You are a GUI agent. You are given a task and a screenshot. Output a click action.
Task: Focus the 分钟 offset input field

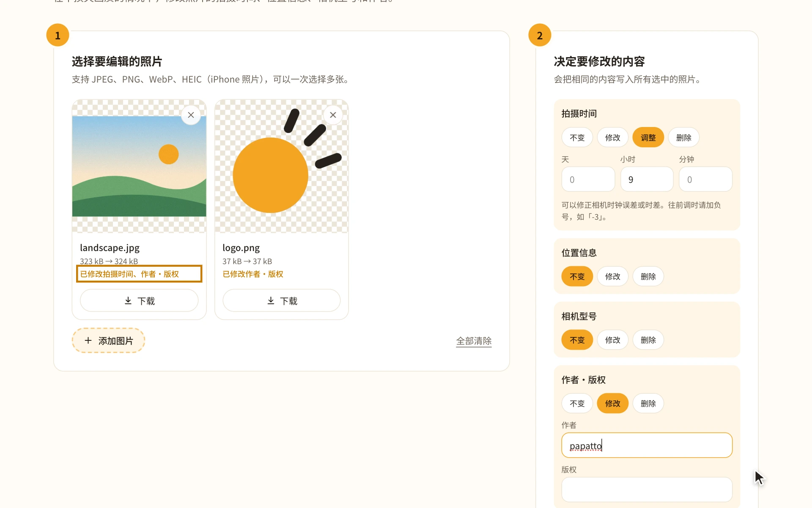pos(705,179)
